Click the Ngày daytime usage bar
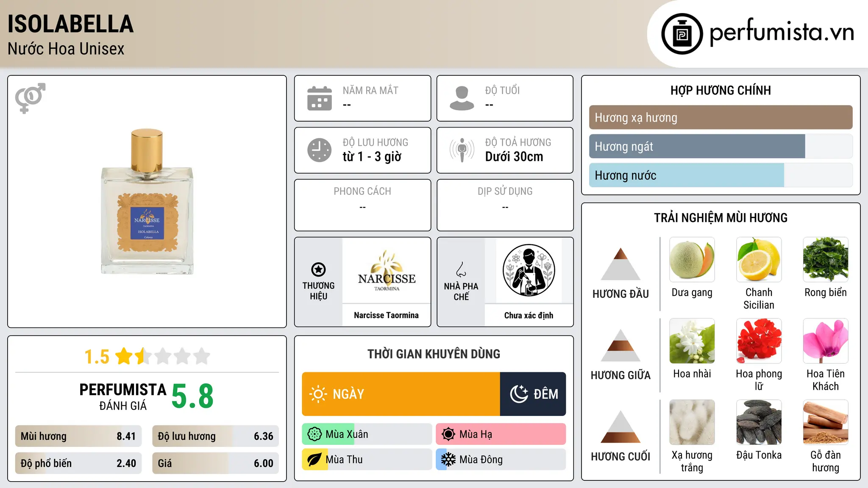This screenshot has height=488, width=868. 401,394
